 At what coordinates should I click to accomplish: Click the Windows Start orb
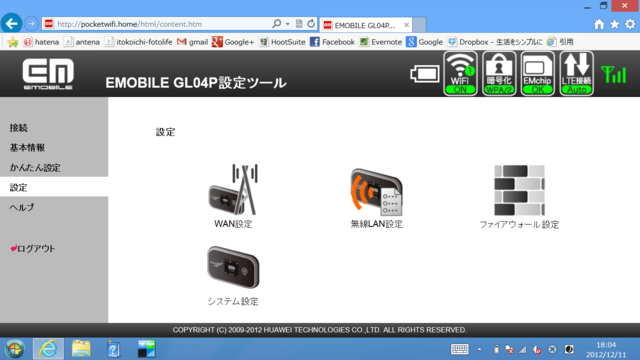pos(15,349)
